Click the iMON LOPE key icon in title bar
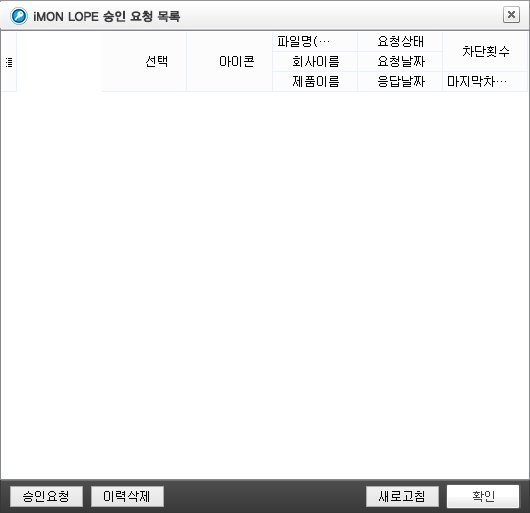This screenshot has width=530, height=513. tap(19, 16)
